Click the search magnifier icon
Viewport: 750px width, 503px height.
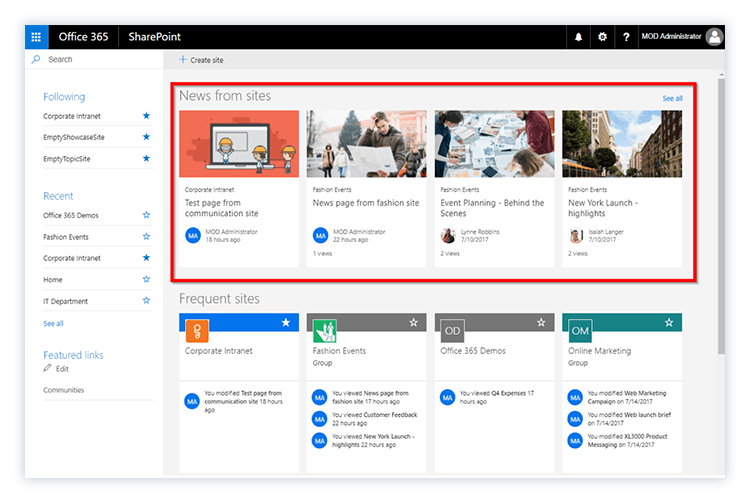(x=36, y=59)
